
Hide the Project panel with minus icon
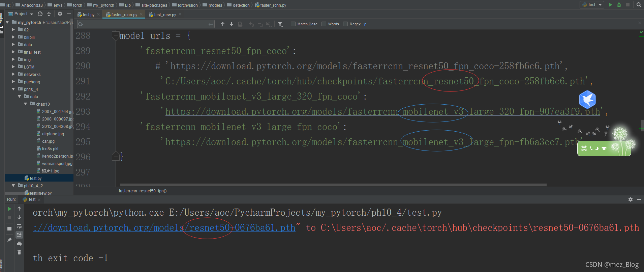coord(69,14)
